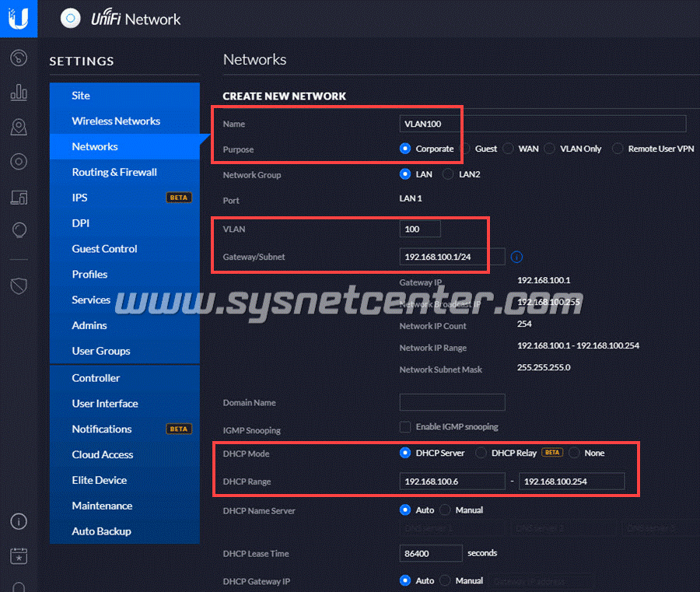Click the info icon beside Gateway/Subnet
Viewport: 700px width, 592px height.
516,257
